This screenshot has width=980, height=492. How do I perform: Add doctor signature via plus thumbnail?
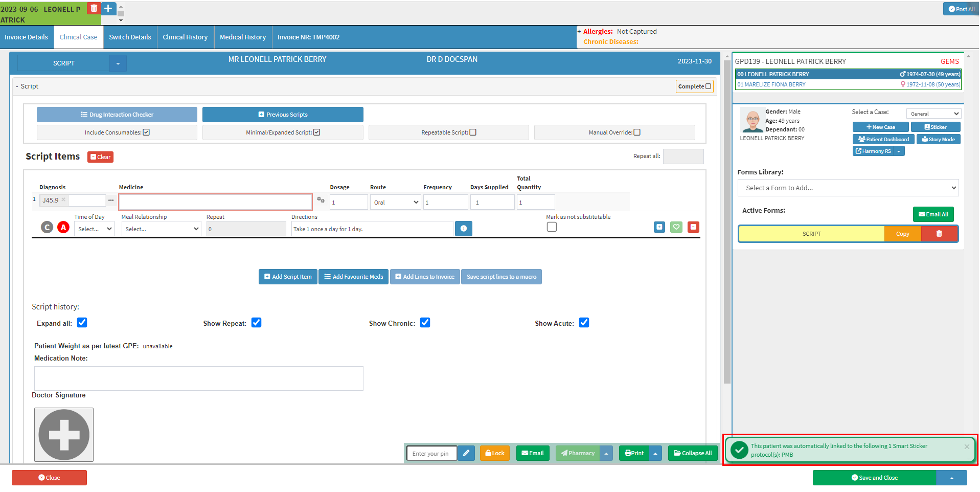[x=64, y=435]
